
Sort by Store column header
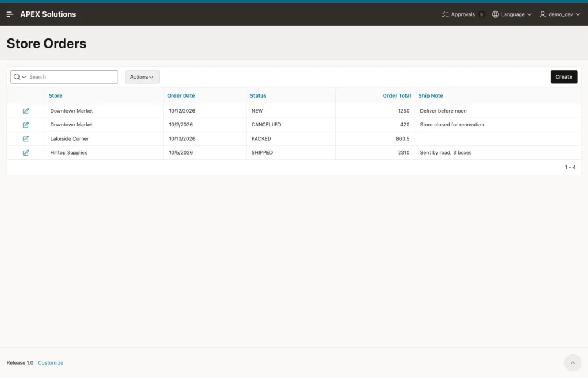[56, 95]
